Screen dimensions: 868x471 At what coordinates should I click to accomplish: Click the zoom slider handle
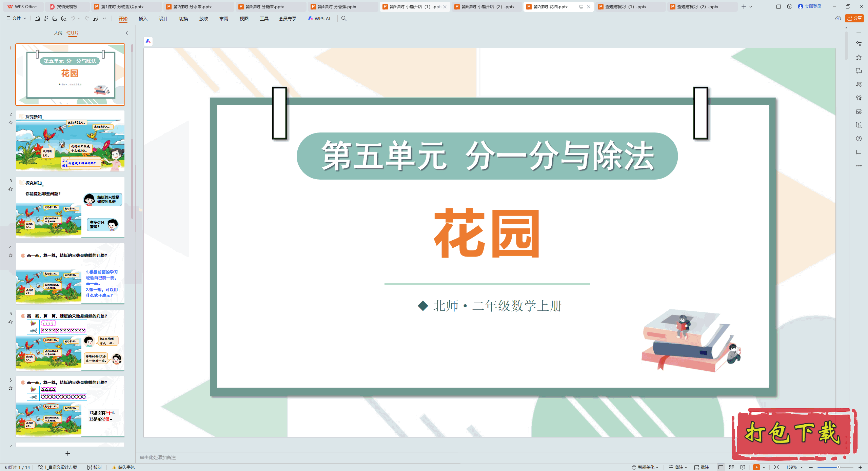(x=838, y=467)
